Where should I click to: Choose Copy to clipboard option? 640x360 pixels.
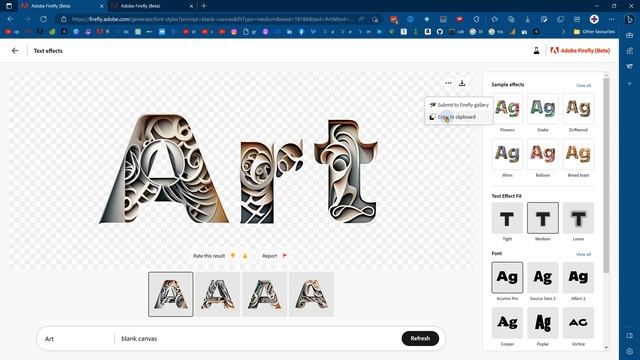tap(459, 117)
